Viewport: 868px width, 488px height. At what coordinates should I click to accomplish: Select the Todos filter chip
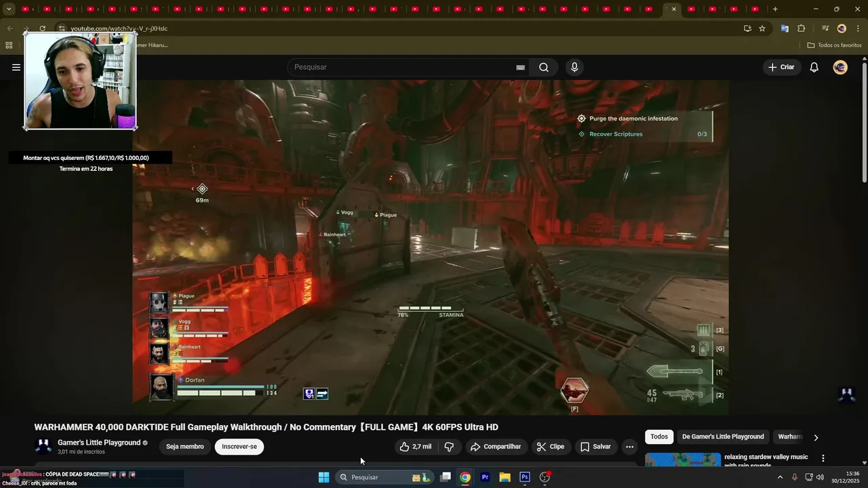(659, 436)
